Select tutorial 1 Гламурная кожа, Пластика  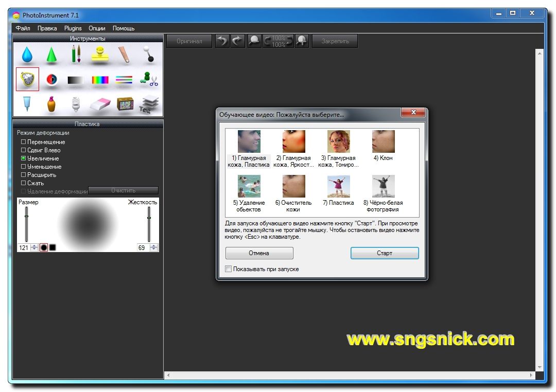click(x=249, y=149)
